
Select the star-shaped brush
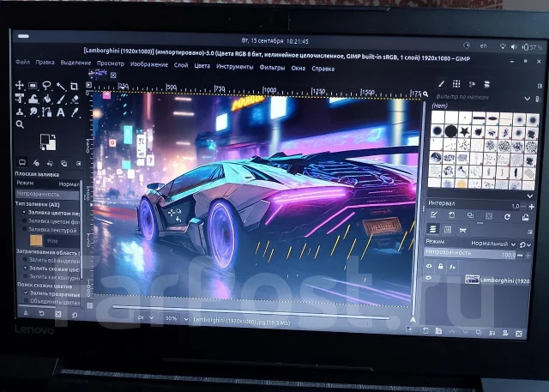click(x=464, y=131)
